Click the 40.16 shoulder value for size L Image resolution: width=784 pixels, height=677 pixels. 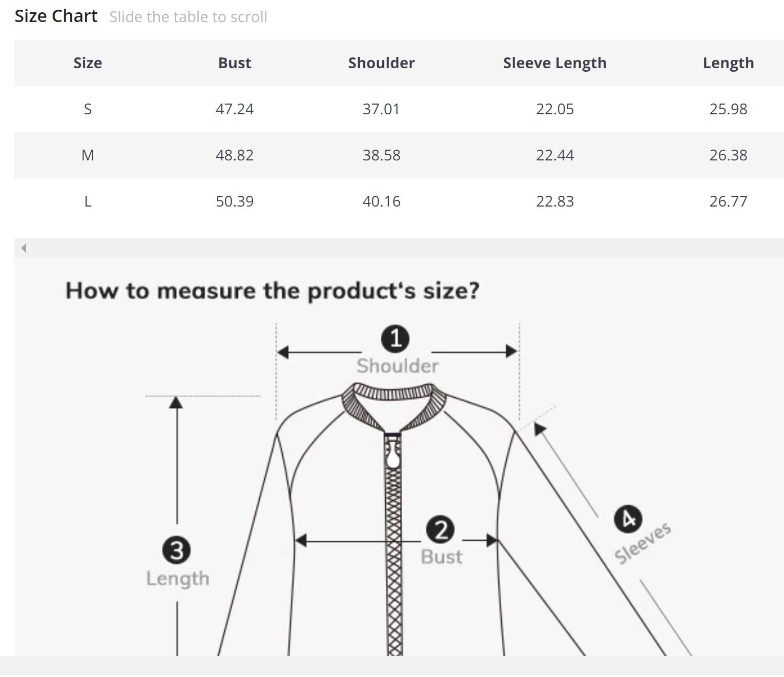[x=381, y=201]
